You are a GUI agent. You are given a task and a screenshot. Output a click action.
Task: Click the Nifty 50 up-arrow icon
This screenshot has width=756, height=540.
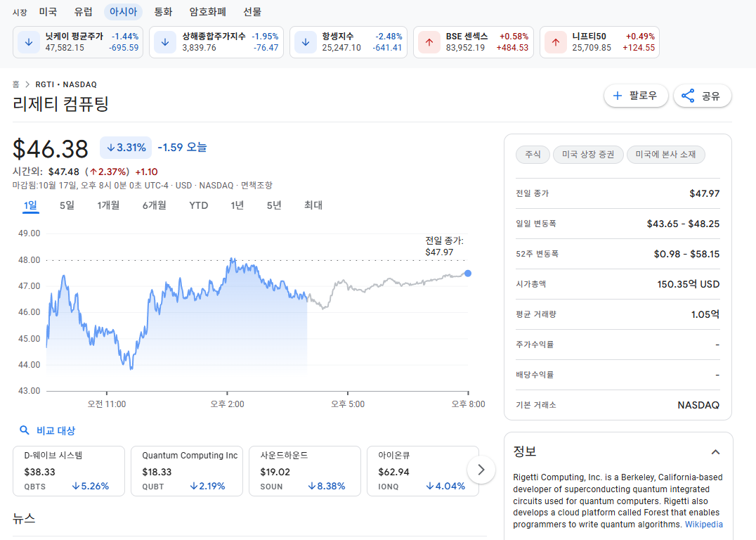[556, 42]
